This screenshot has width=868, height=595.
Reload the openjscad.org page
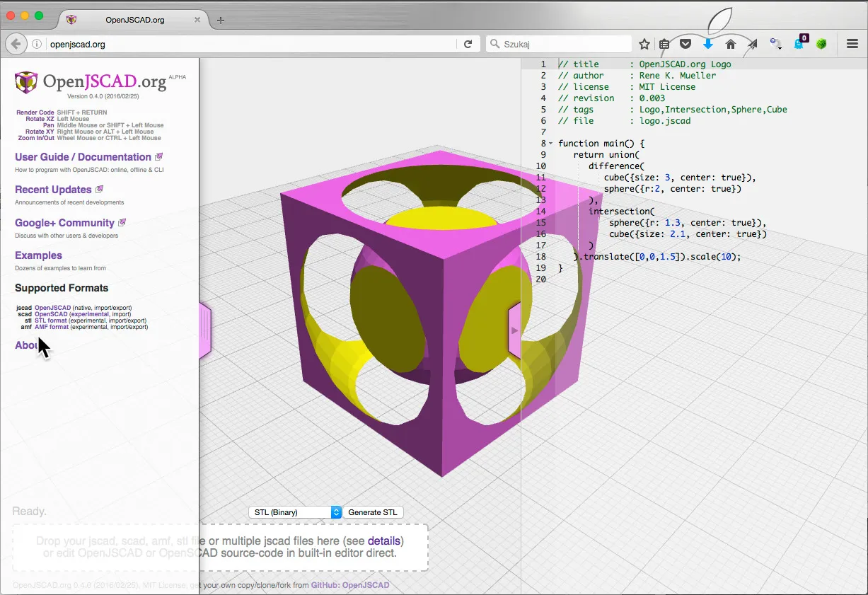[468, 43]
